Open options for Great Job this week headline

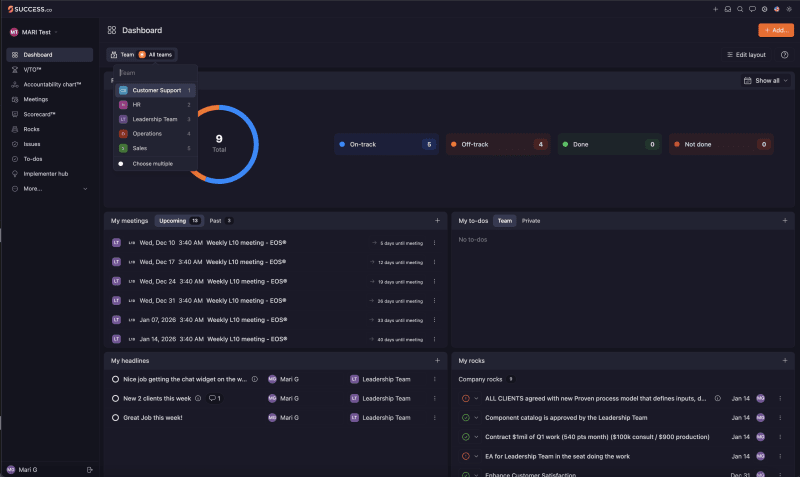click(x=434, y=417)
